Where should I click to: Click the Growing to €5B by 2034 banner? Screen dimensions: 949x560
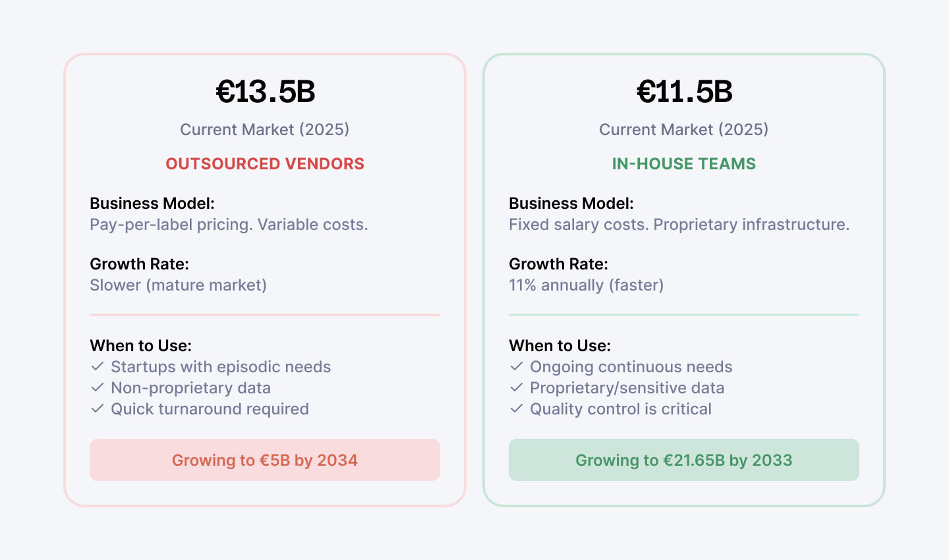click(x=265, y=460)
